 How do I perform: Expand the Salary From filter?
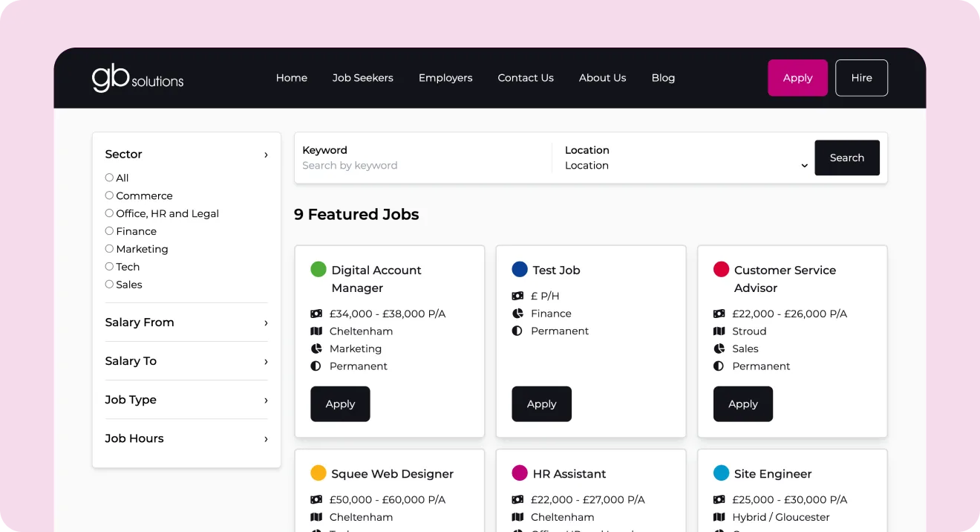[186, 322]
